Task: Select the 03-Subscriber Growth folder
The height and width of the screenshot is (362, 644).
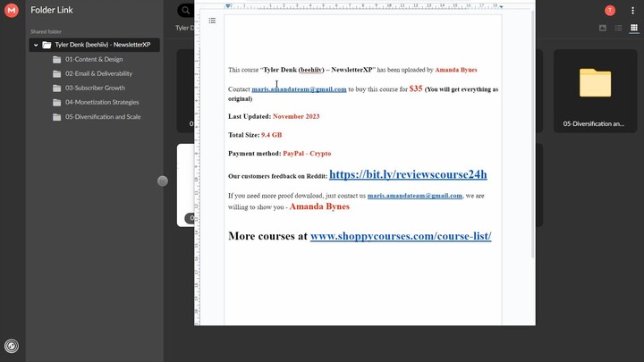Action: click(x=95, y=88)
